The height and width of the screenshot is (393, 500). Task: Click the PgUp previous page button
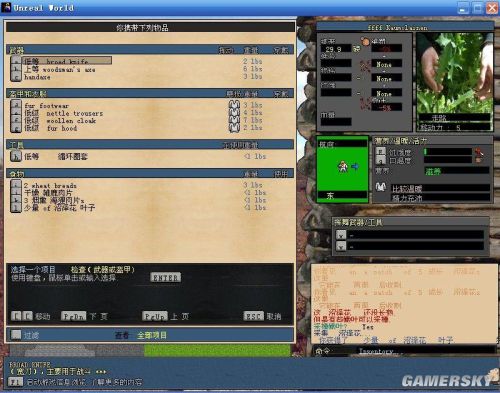tap(155, 316)
